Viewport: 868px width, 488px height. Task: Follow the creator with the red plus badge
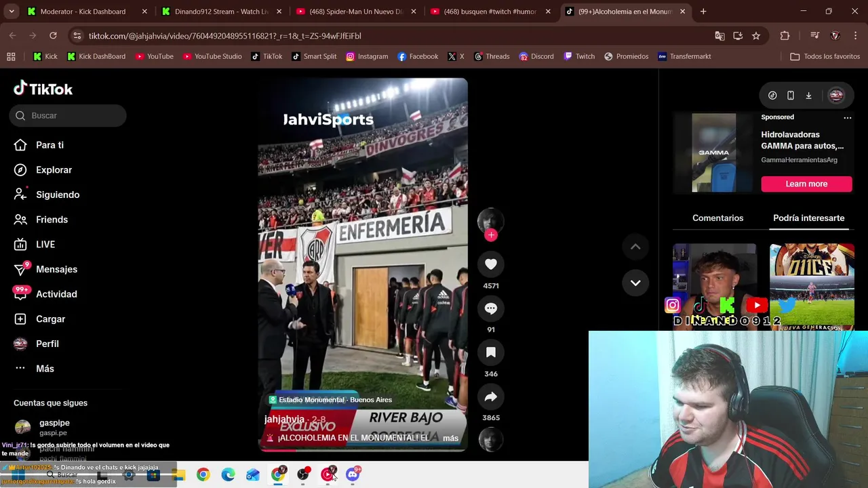(x=491, y=235)
